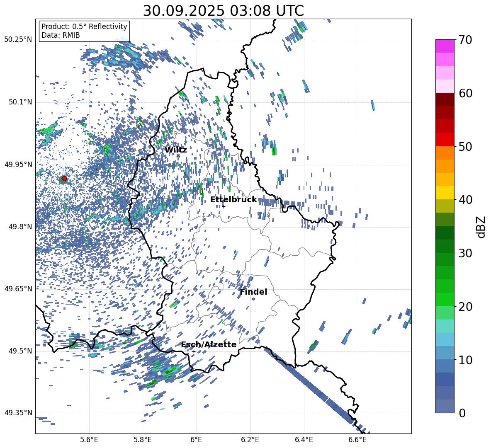Screen dimensions: 491x448
Task: Click the yellow colorbar segment above 40
Action: 445,193
